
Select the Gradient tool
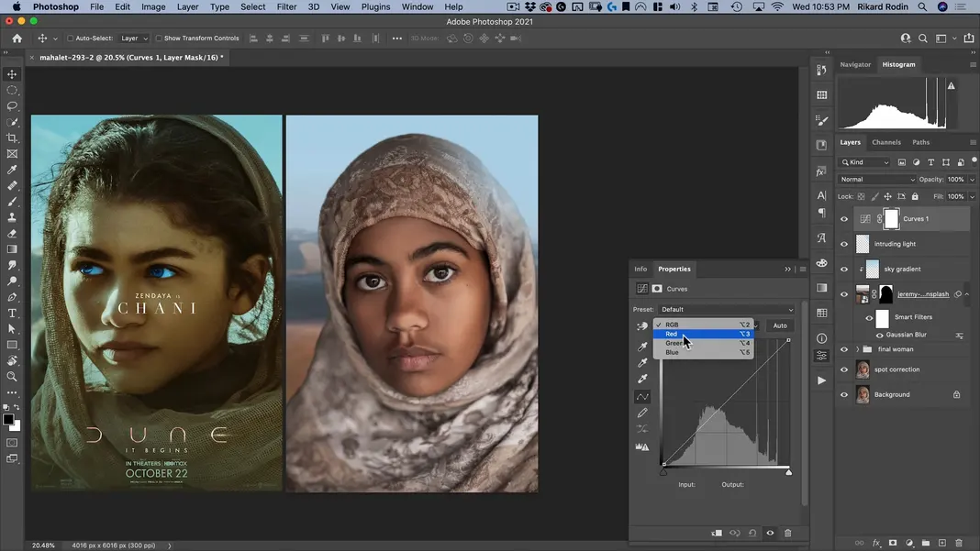(x=12, y=249)
